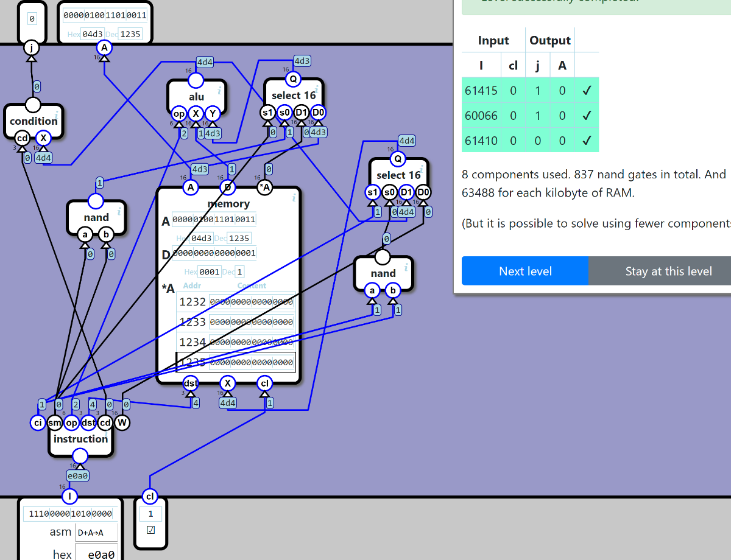Click the Y input pin on alu
This screenshot has height=560, width=731.
point(212,113)
